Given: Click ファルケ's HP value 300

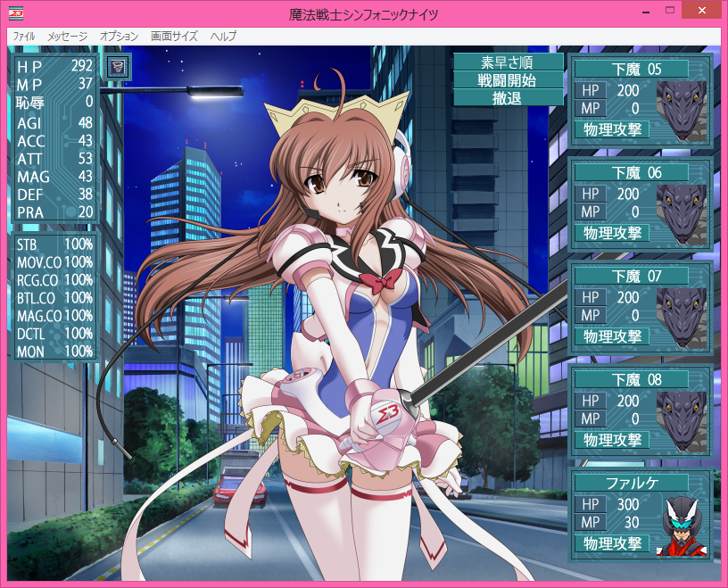Looking at the screenshot, I should 628,504.
